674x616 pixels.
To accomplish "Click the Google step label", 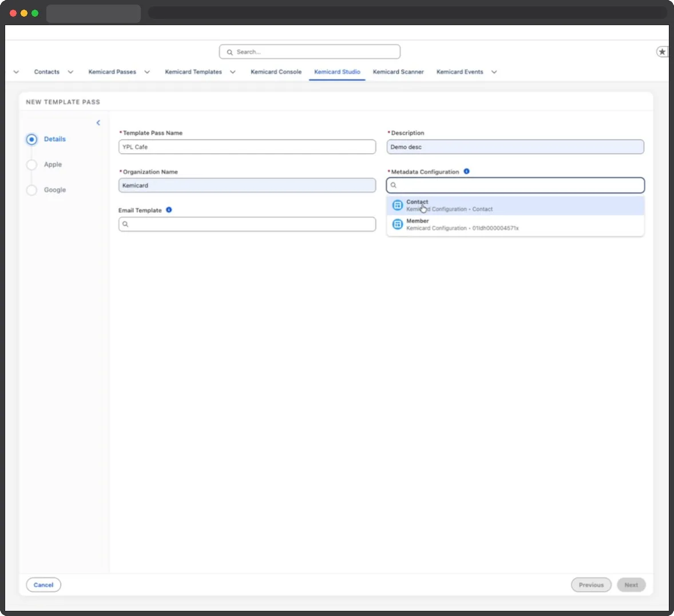I will coord(54,190).
